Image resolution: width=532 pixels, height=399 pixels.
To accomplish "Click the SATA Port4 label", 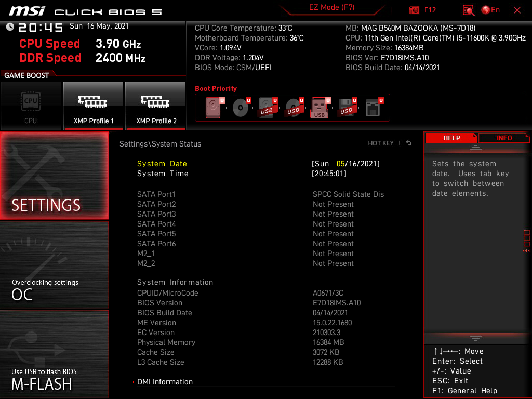I will pyautogui.click(x=156, y=223).
